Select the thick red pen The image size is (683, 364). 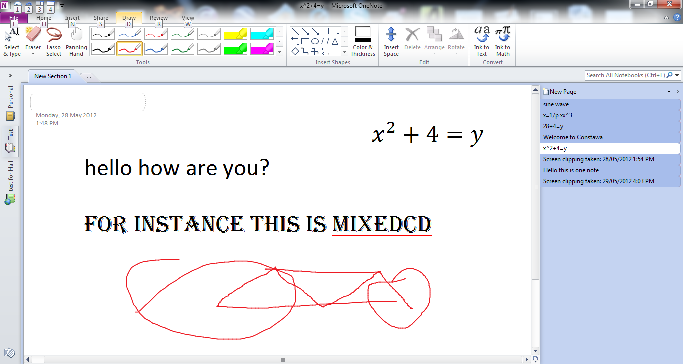click(x=129, y=48)
